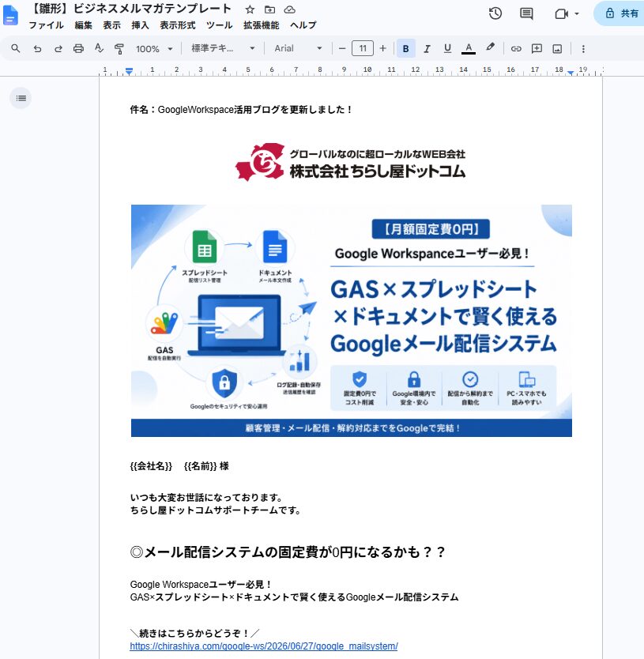Select the right indent marker on ruler
Viewport: 644px width, 659px height.
click(x=571, y=73)
